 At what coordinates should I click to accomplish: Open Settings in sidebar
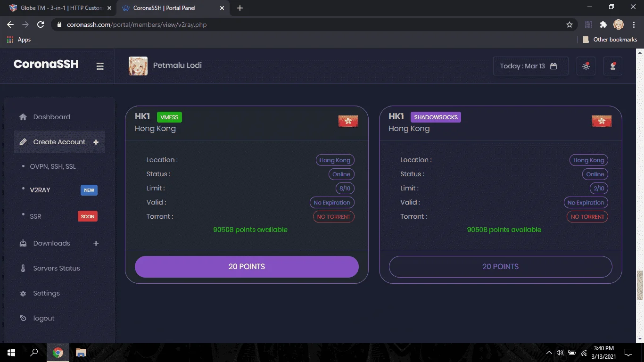pyautogui.click(x=46, y=293)
